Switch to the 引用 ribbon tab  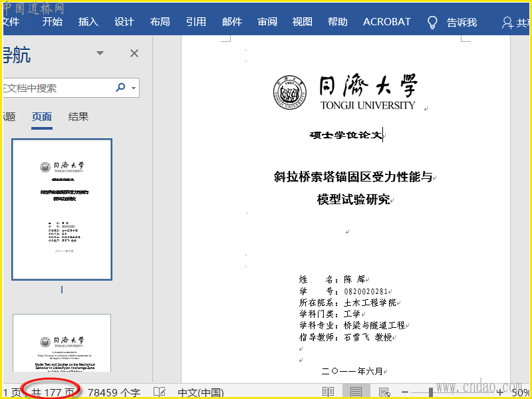pos(196,22)
